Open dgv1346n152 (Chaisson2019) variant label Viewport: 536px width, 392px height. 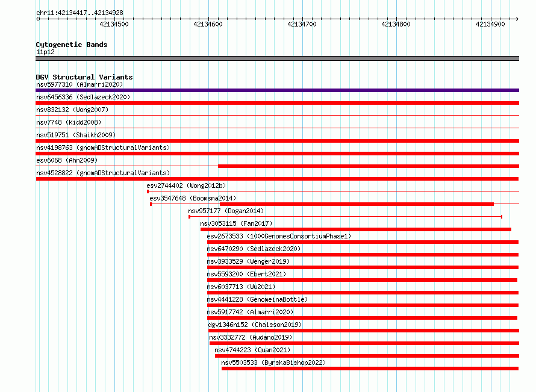click(x=255, y=325)
